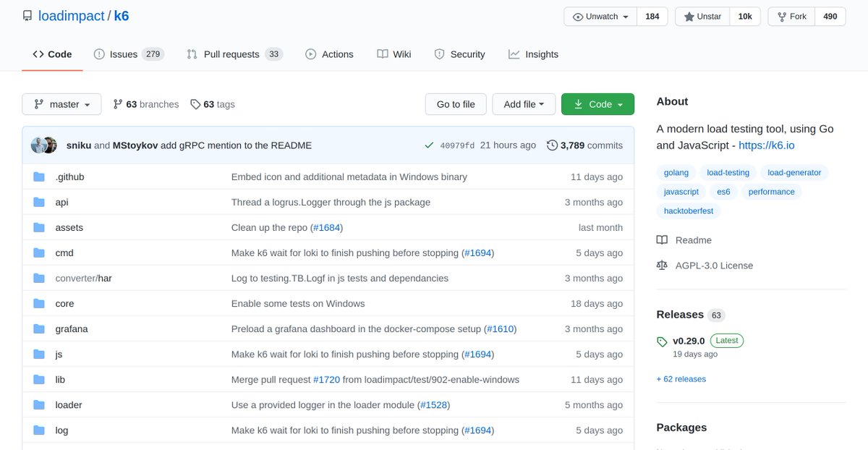View the 10k stargazers count
868x450 pixels.
pos(745,17)
